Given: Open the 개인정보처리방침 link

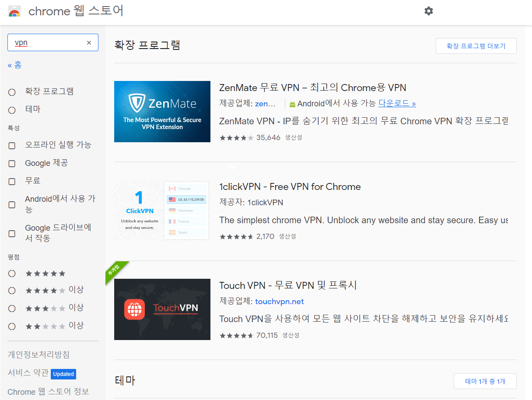Looking at the screenshot, I should pyautogui.click(x=38, y=354).
